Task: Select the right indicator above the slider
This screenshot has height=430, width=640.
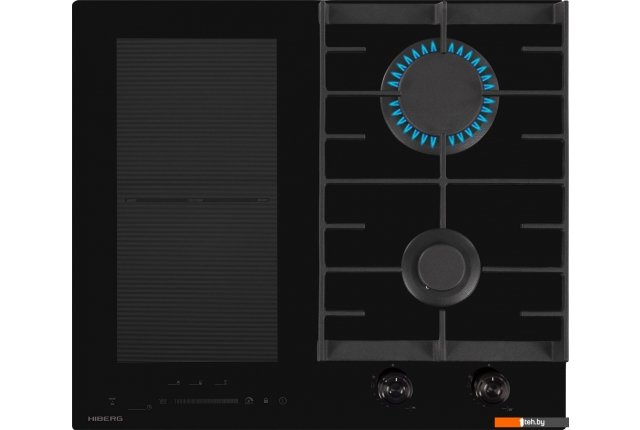Action: point(222,383)
